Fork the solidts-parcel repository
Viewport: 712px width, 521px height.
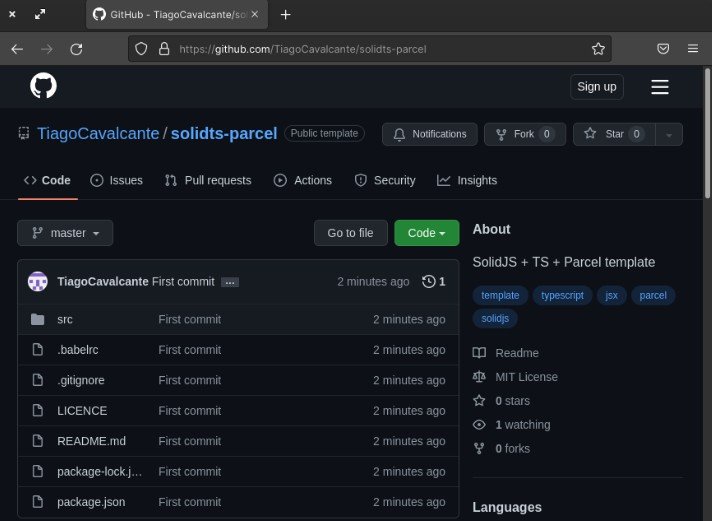(x=525, y=134)
